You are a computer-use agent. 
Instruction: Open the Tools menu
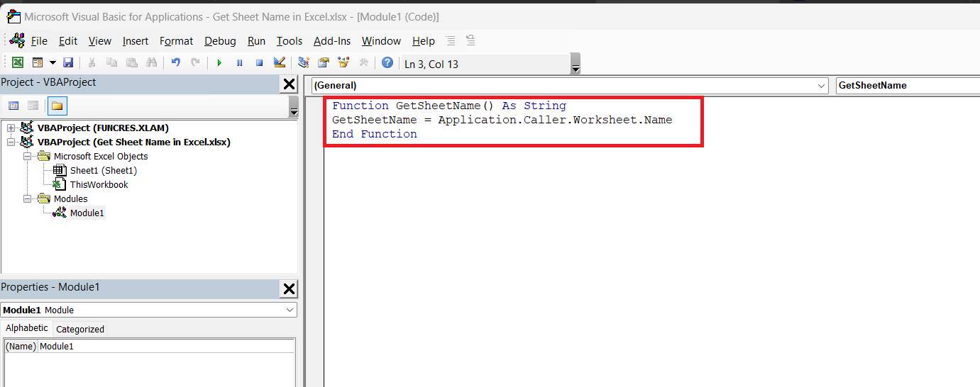tap(290, 41)
